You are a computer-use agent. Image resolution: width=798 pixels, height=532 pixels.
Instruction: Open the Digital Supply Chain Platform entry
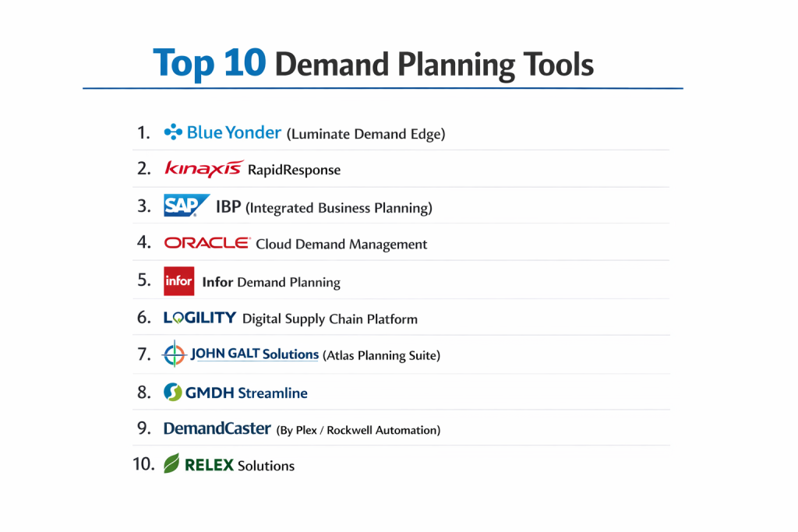pos(330,319)
